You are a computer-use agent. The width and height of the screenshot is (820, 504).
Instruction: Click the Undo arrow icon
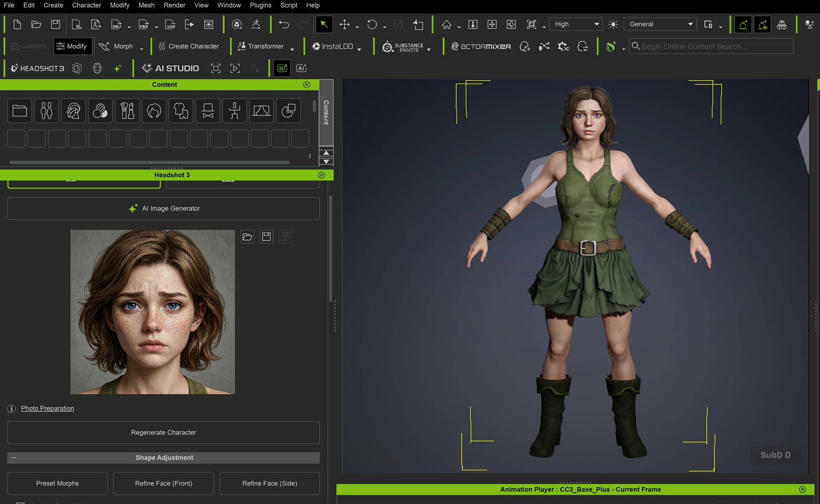(x=284, y=24)
